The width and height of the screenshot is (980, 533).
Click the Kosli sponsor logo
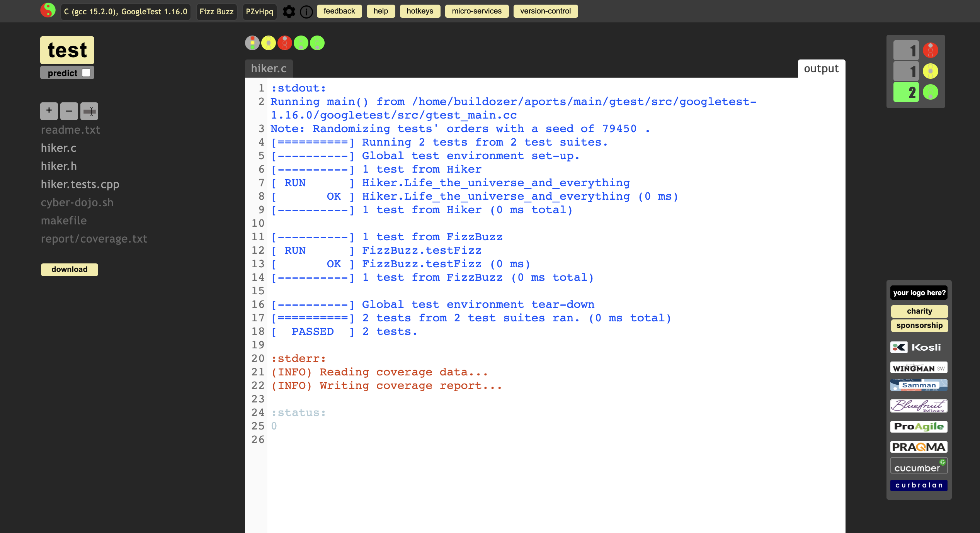coord(919,347)
